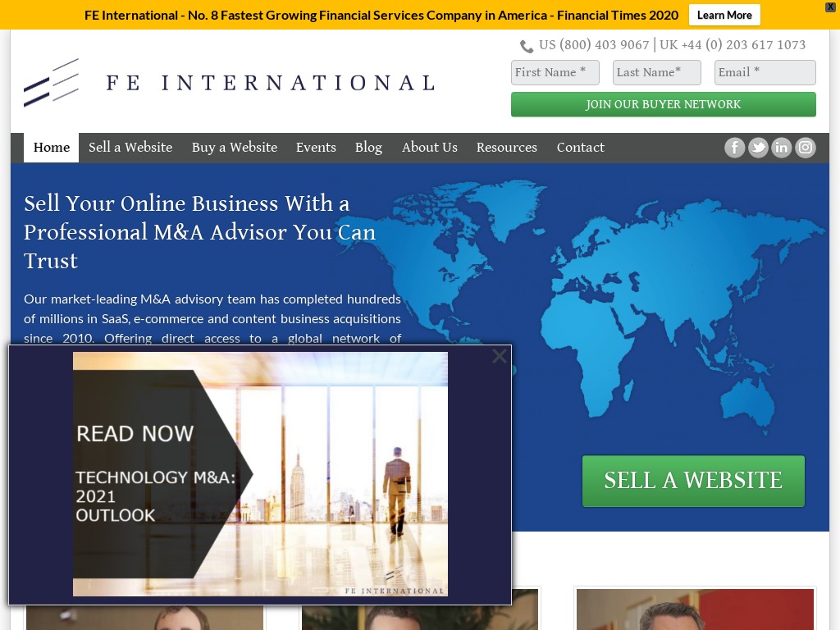Focus the Email field
The height and width of the screenshot is (630, 840).
[765, 72]
